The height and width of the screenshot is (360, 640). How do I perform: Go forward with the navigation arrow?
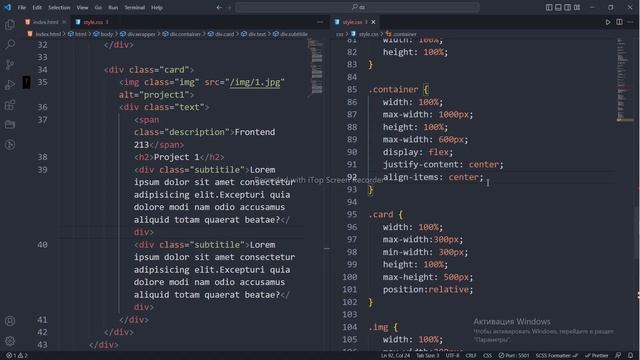[x=229, y=7]
